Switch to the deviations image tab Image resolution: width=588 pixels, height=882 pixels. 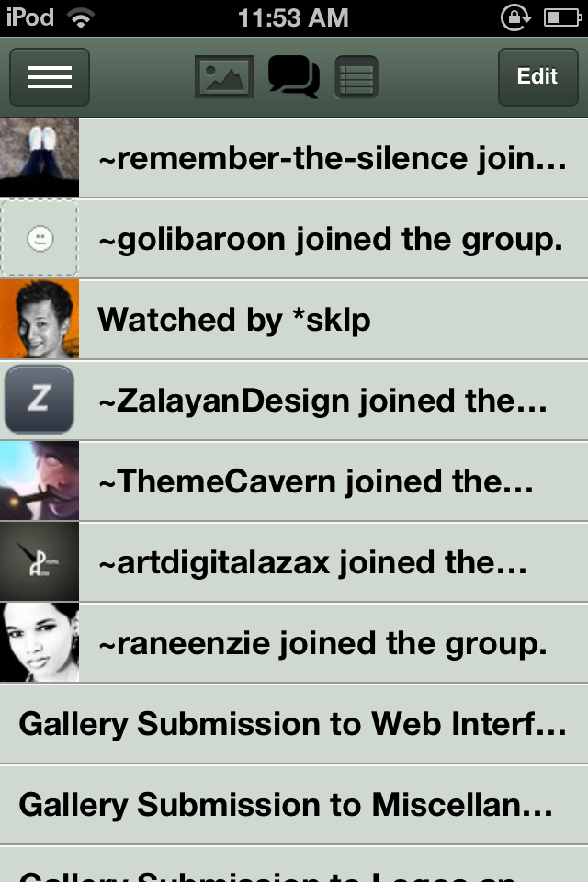[224, 77]
